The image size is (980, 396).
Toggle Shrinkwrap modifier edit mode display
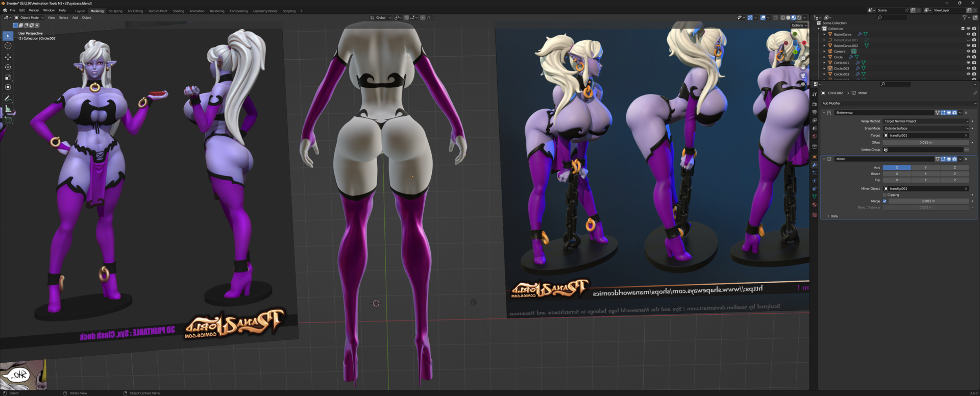(x=943, y=113)
